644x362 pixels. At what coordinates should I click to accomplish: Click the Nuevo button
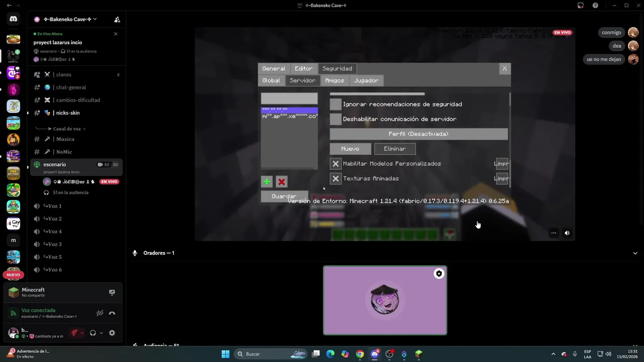[x=350, y=149]
